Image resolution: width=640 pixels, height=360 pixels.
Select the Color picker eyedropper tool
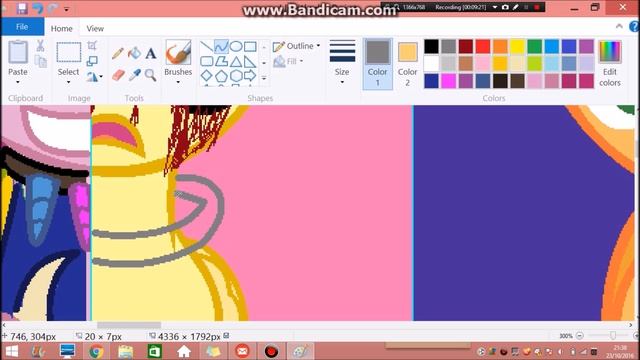click(x=135, y=75)
